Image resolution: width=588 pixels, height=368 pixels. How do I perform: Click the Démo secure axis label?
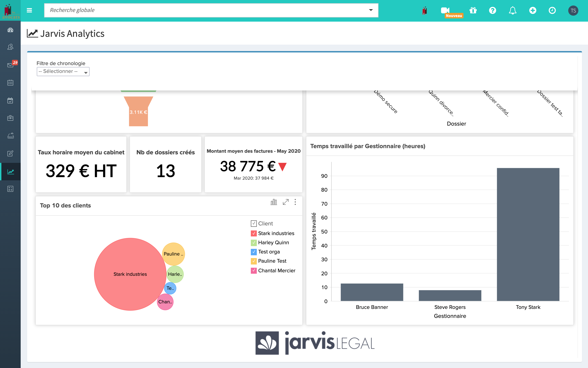386,101
